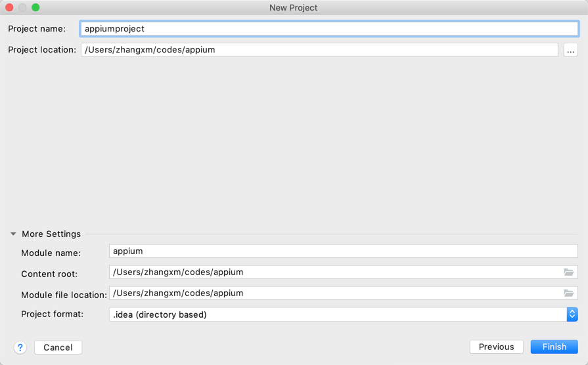
Task: Select the Module name input field
Action: click(x=343, y=251)
